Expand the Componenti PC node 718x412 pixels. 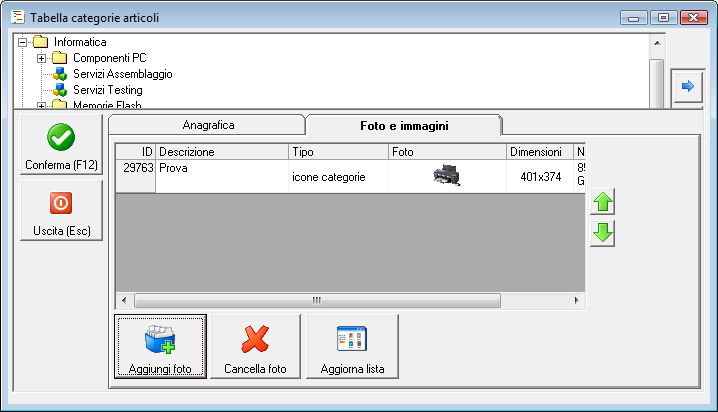tap(41, 59)
